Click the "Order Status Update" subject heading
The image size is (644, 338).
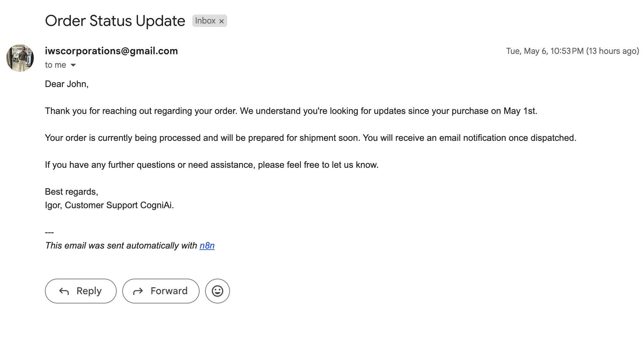(115, 21)
